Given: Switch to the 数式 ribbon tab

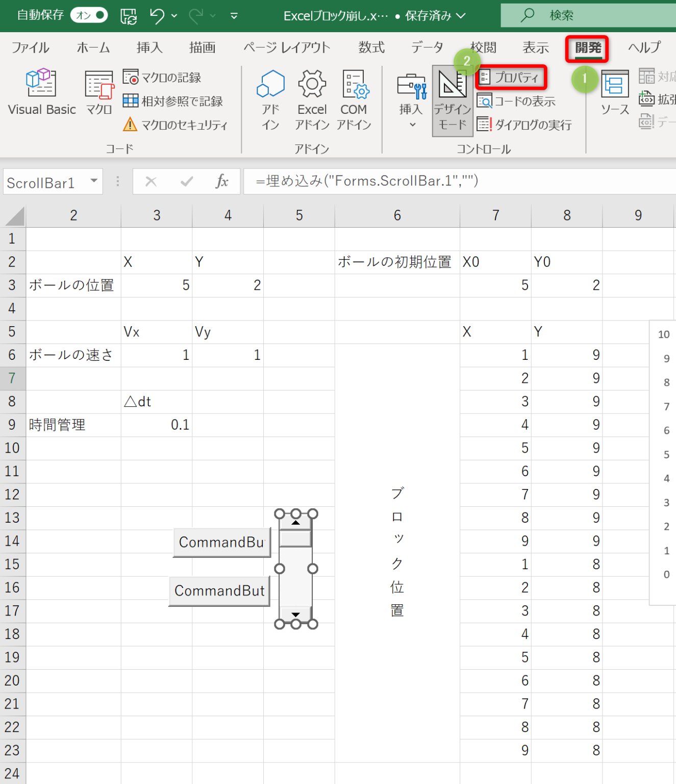Looking at the screenshot, I should [x=371, y=47].
